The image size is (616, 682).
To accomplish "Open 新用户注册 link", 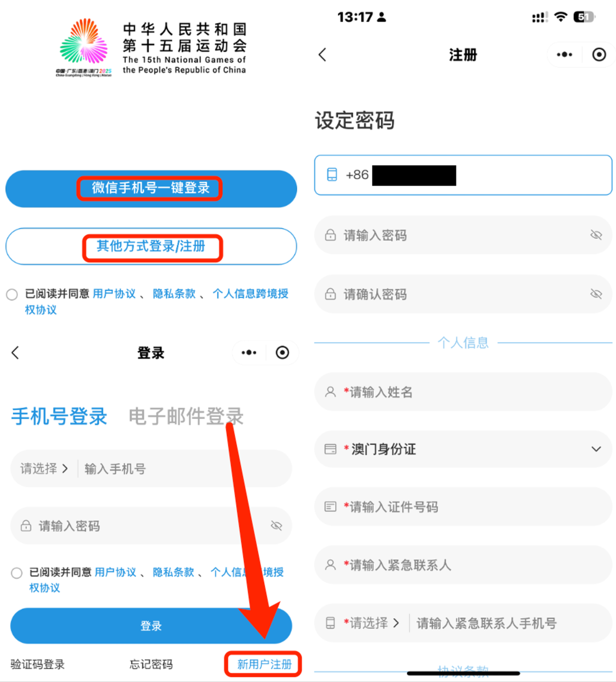I will coord(264,665).
